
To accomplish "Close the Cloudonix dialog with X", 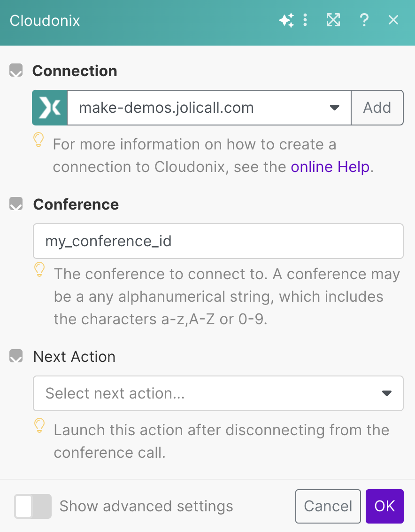I will point(393,20).
